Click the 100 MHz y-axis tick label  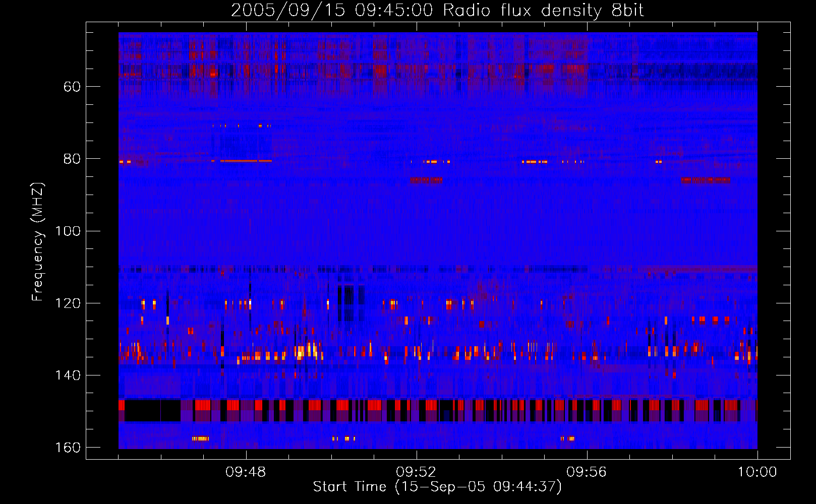(x=68, y=231)
